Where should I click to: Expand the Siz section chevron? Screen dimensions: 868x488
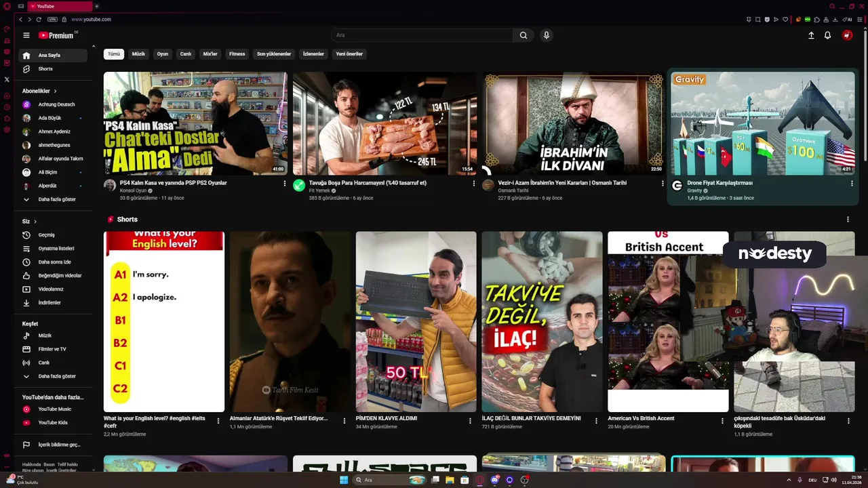pos(35,222)
